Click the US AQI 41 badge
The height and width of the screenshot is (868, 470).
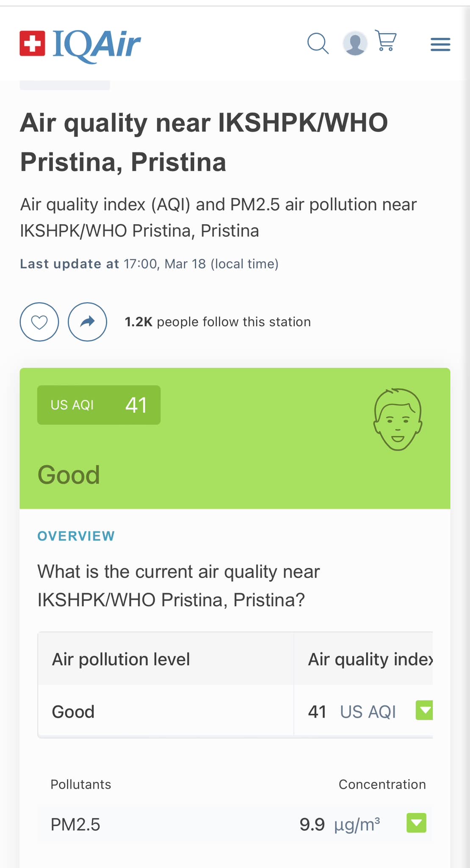coord(99,405)
